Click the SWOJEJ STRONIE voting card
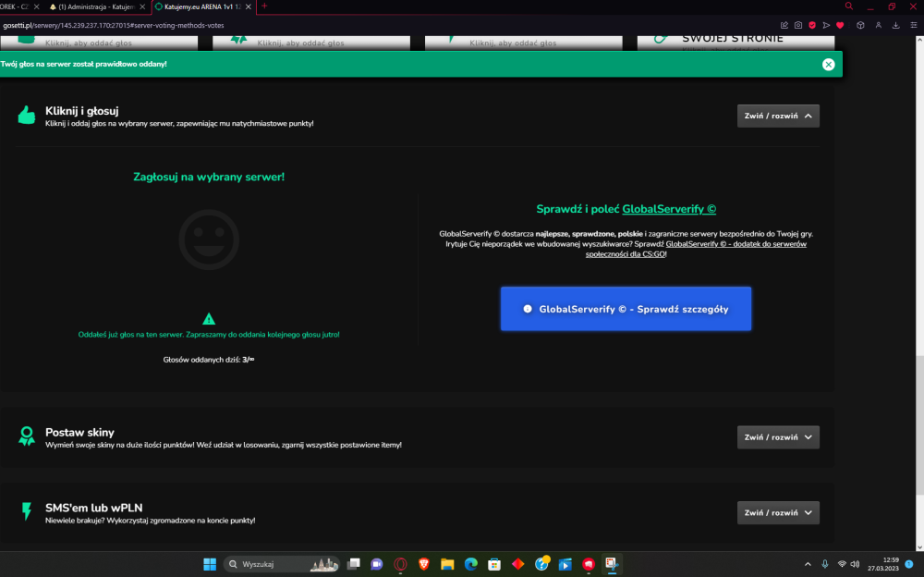The height and width of the screenshot is (577, 924). click(x=736, y=43)
